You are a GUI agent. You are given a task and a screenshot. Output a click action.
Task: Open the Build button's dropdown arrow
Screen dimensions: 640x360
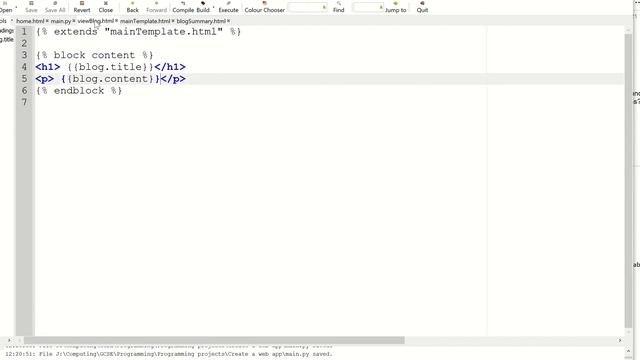[213, 7]
